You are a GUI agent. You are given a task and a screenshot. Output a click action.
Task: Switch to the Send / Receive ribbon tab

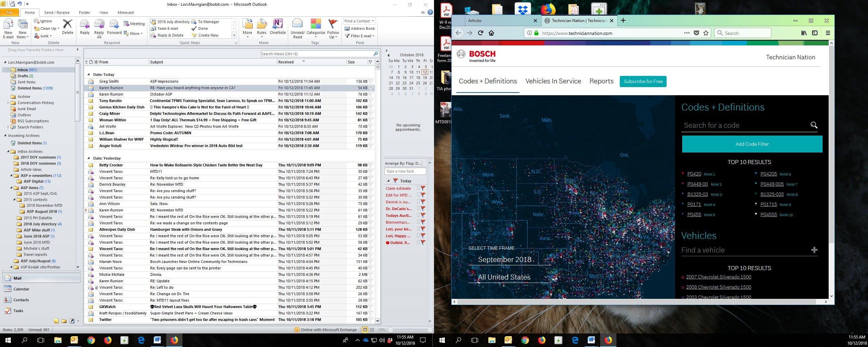[x=57, y=13]
